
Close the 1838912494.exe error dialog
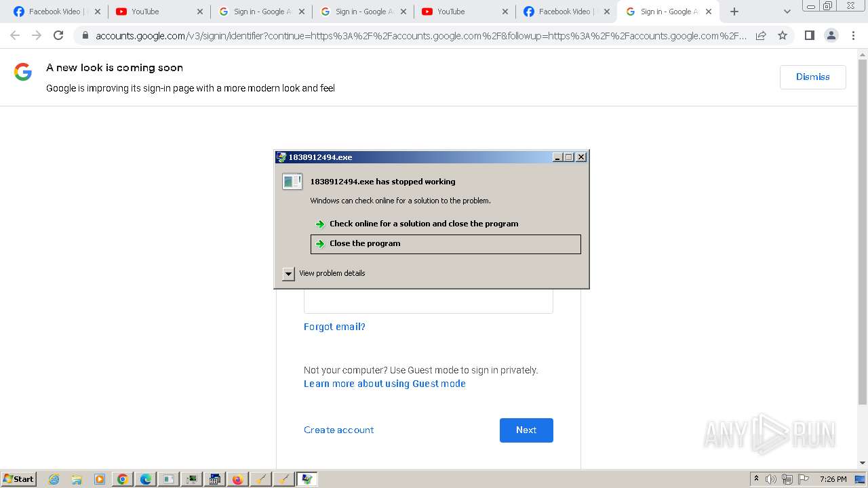click(581, 157)
